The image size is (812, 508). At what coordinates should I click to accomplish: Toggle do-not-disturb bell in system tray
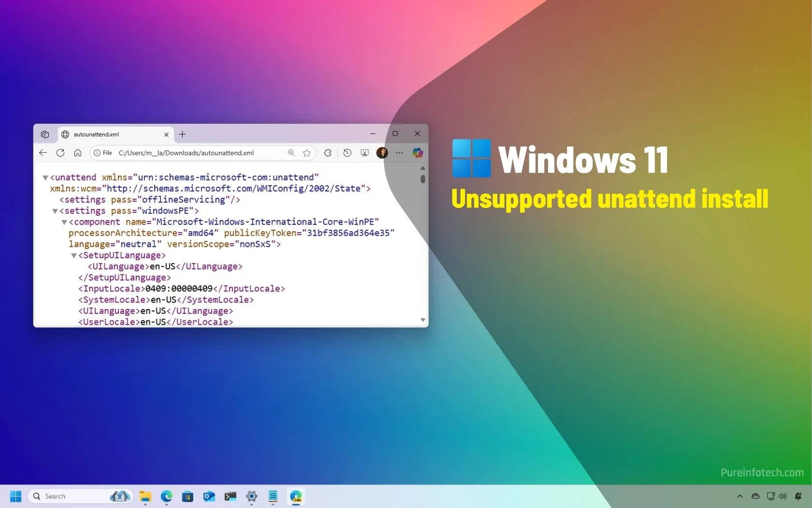[798, 496]
